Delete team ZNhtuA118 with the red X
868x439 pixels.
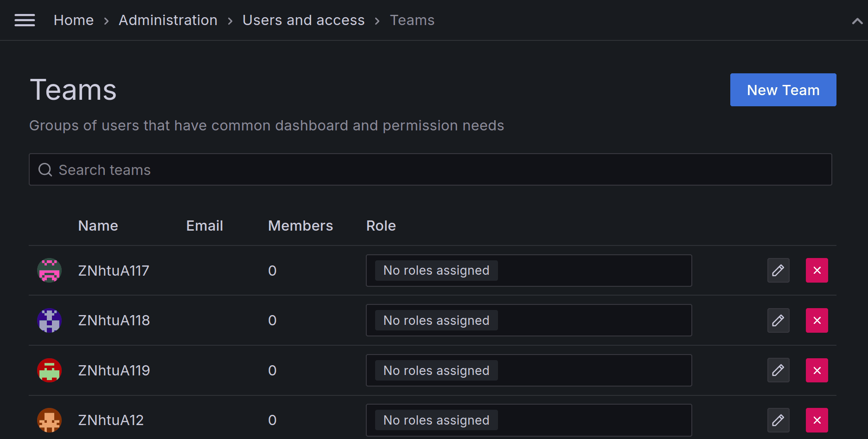[817, 320]
